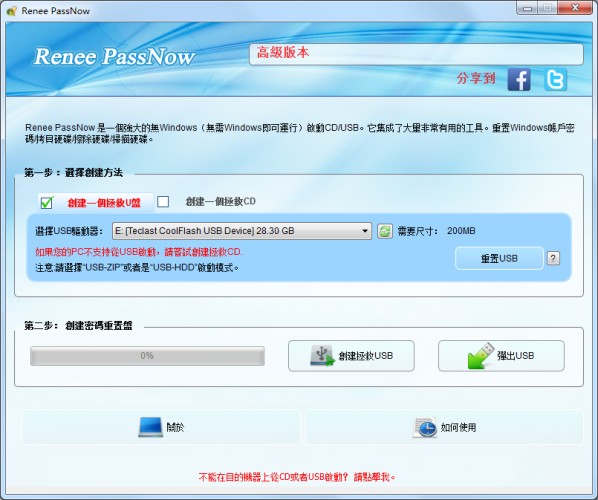Click the 0% progress bar
Image resolution: width=598 pixels, height=500 pixels.
click(x=147, y=356)
